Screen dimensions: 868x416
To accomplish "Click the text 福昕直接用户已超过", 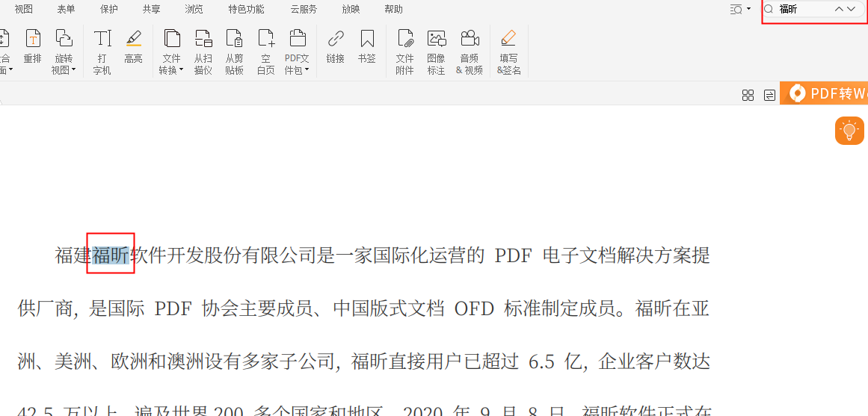I will pos(434,361).
